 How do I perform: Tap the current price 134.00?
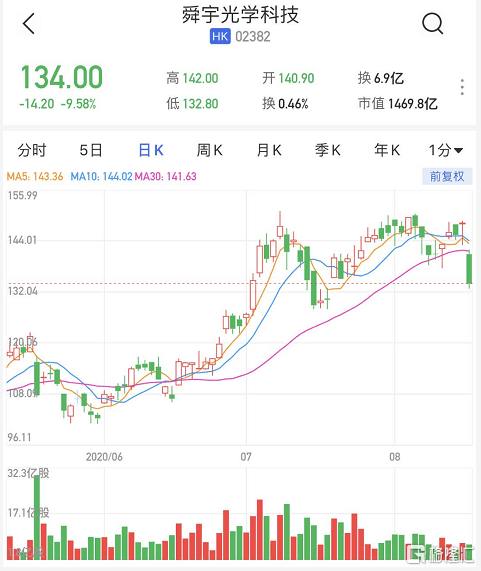[62, 77]
